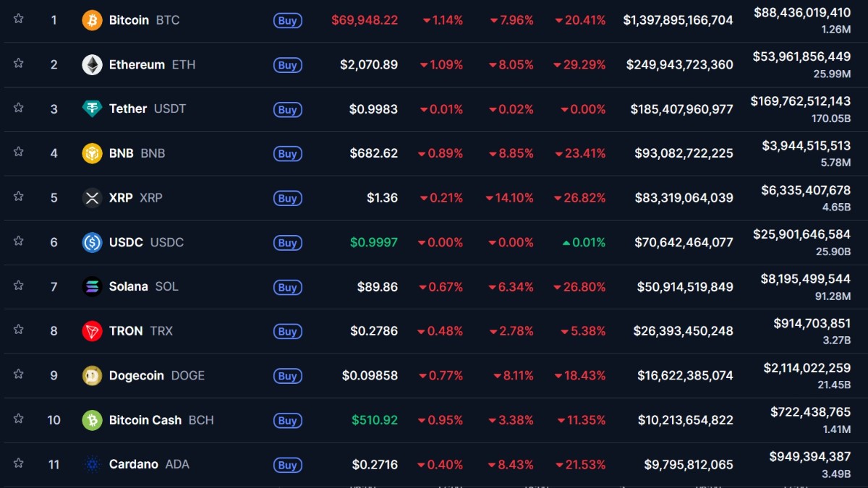
Task: Favorite Cardano using its star toggle
Action: (18, 465)
